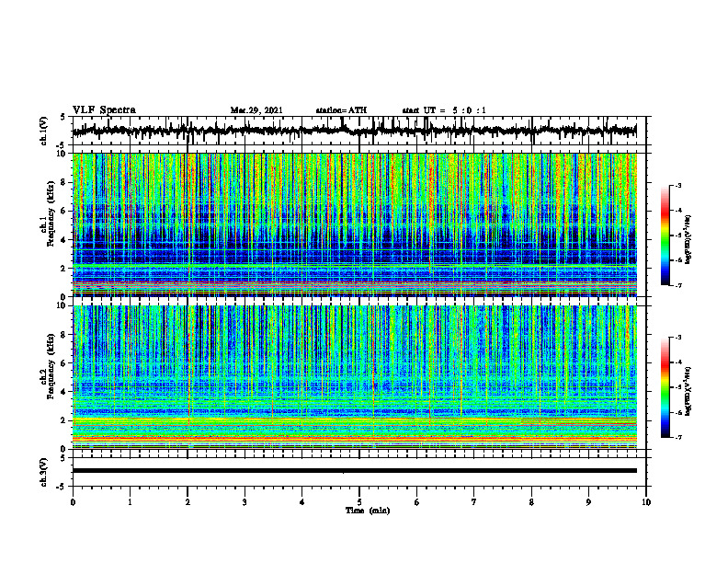This screenshot has height=563, width=728.
Task: Select the ch.2 color bar log(PSD) unit label
Action: coord(688,390)
